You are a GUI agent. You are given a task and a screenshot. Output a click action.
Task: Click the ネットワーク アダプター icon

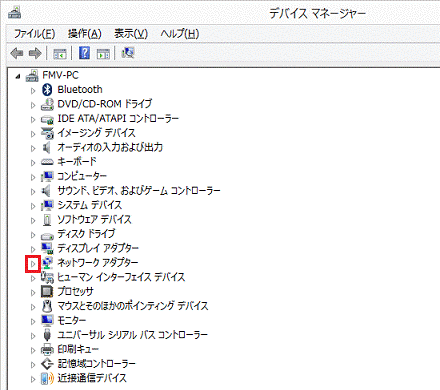(47, 263)
